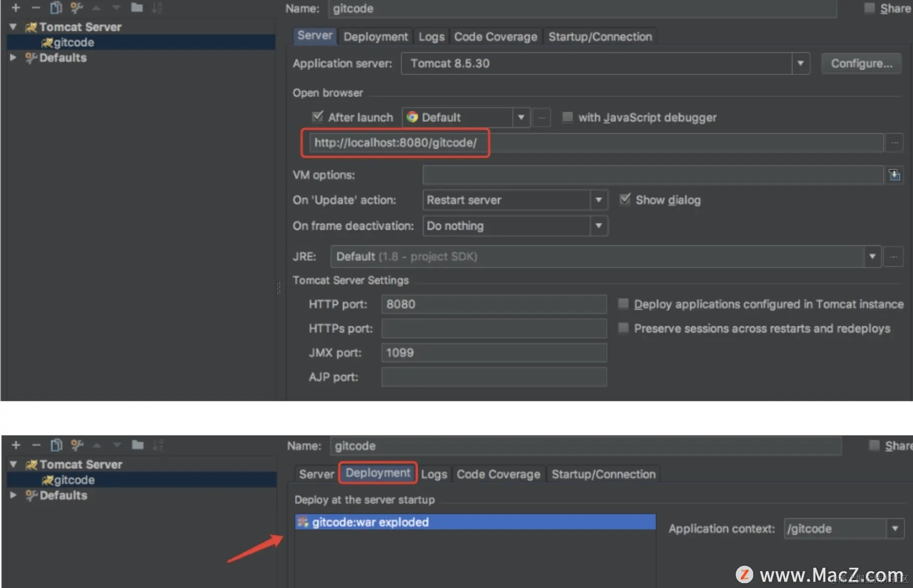The image size is (913, 588).
Task: Browse JRE via ellipsis button
Action: pos(894,256)
